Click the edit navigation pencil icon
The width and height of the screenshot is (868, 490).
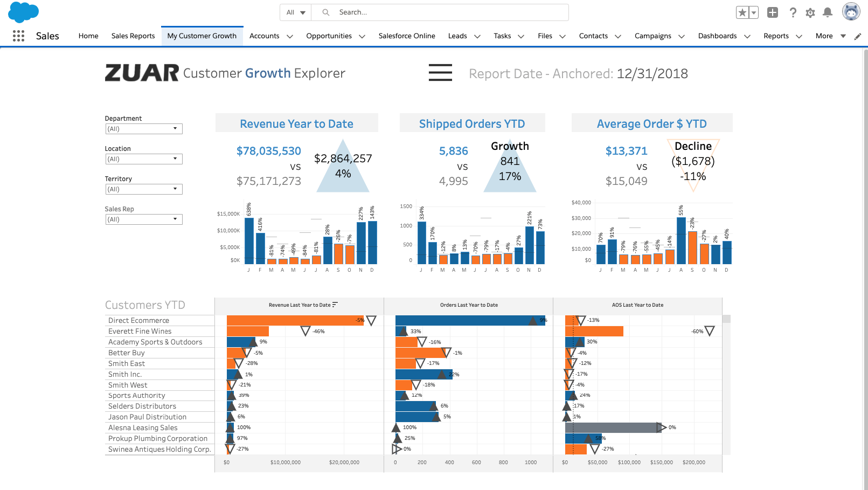pyautogui.click(x=858, y=36)
